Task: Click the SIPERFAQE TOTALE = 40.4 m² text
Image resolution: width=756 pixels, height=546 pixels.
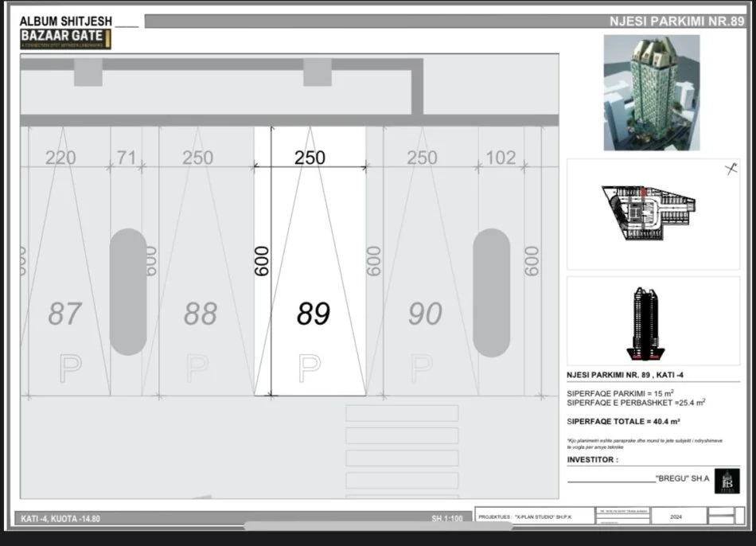Action: pyautogui.click(x=623, y=421)
